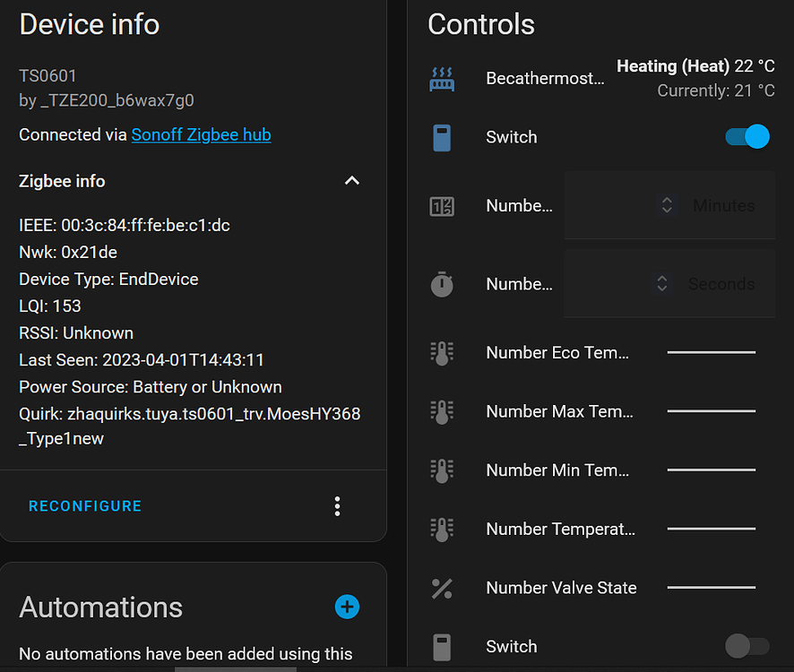The image size is (794, 672).
Task: Click the stopwatch icon beside Seconds number
Action: [442, 284]
